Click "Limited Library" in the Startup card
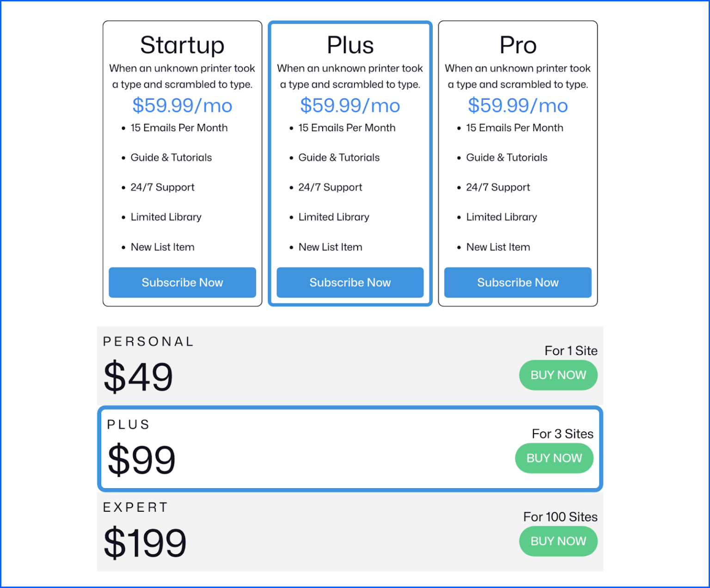This screenshot has height=588, width=710. pyautogui.click(x=166, y=217)
